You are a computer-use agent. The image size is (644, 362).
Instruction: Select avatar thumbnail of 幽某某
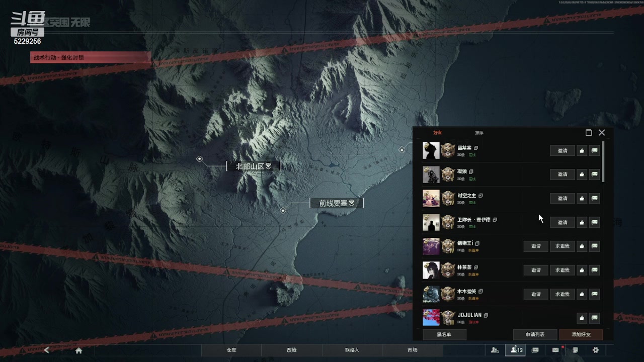[x=431, y=150]
